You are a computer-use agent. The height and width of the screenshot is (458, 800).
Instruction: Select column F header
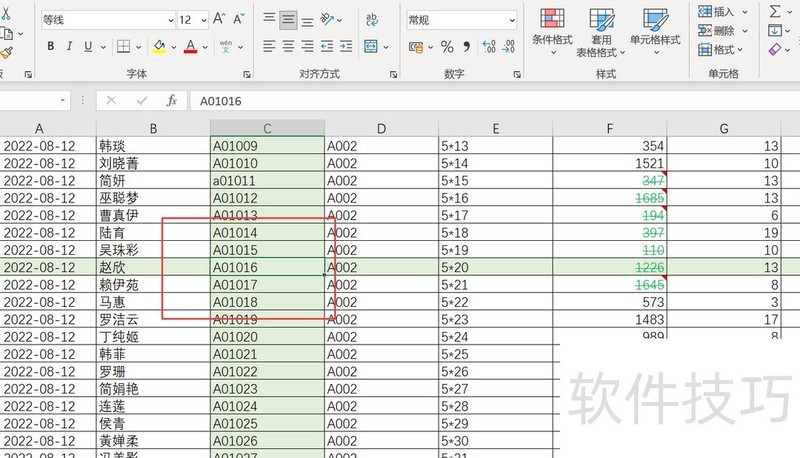pos(610,129)
